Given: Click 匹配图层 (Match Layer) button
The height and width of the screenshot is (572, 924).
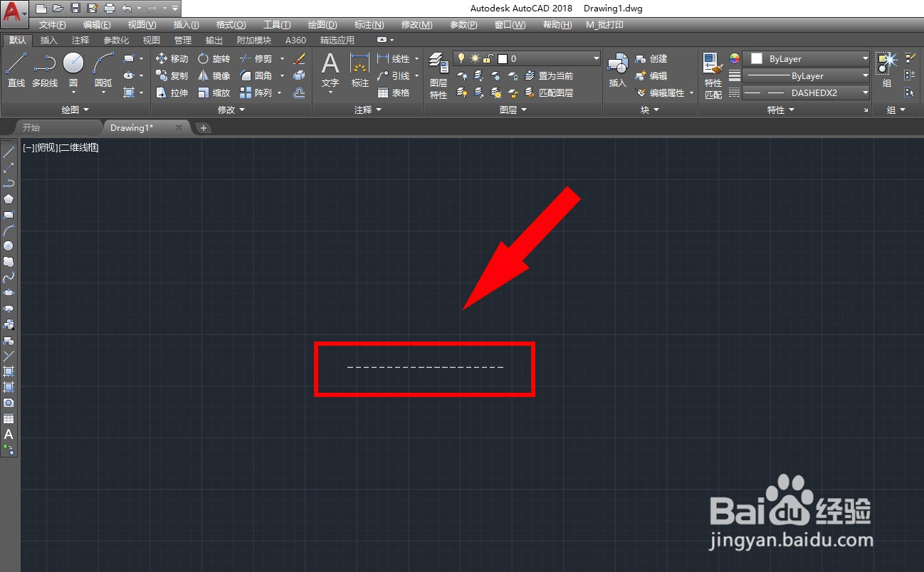Looking at the screenshot, I should 550,92.
